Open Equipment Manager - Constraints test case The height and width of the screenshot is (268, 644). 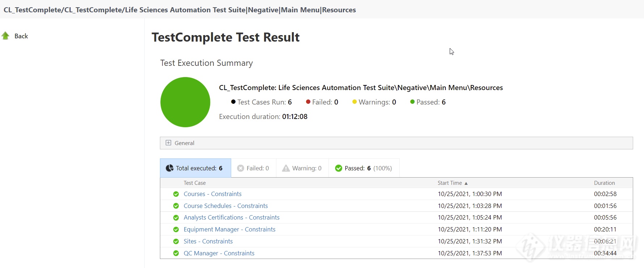tap(229, 229)
